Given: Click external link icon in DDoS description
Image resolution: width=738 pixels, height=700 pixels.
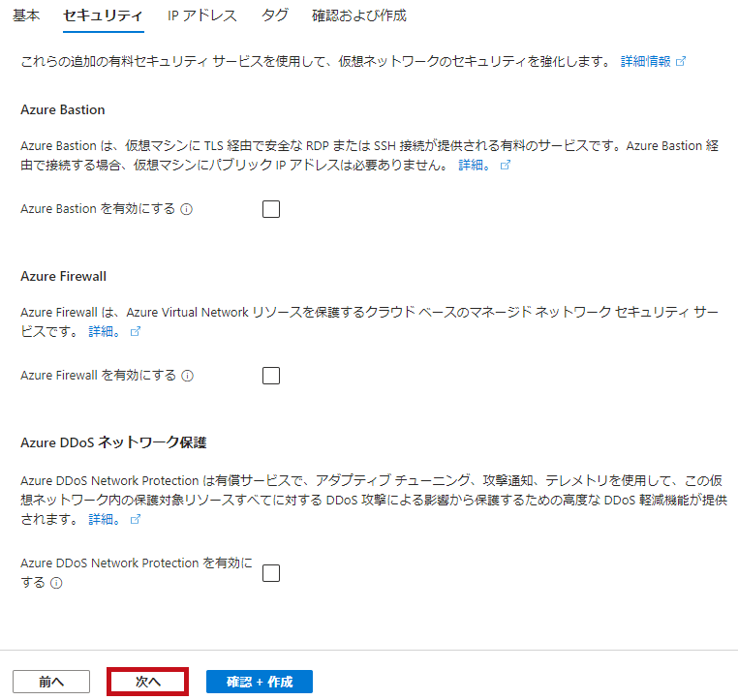Looking at the screenshot, I should click(x=135, y=519).
